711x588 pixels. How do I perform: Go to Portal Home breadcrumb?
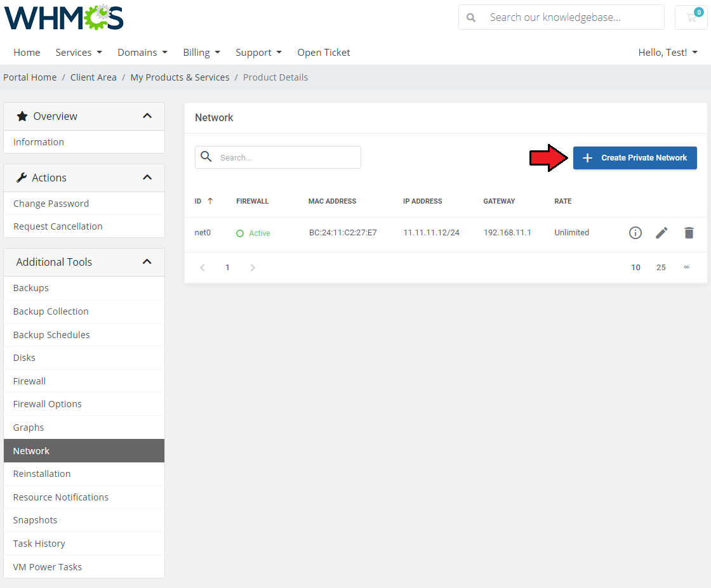[x=30, y=77]
